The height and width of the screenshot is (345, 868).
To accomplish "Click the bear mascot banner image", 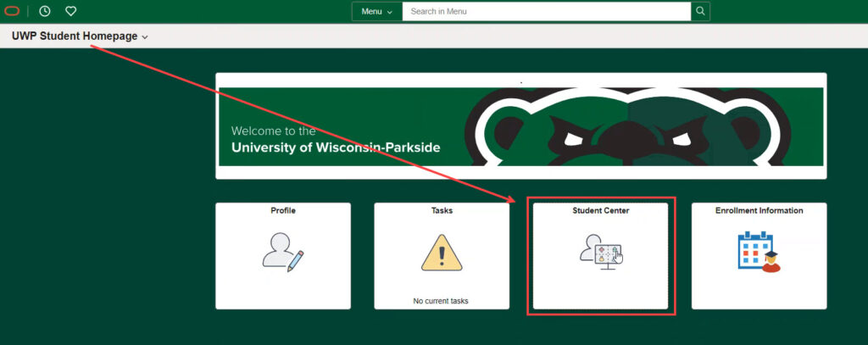I will pos(628,126).
